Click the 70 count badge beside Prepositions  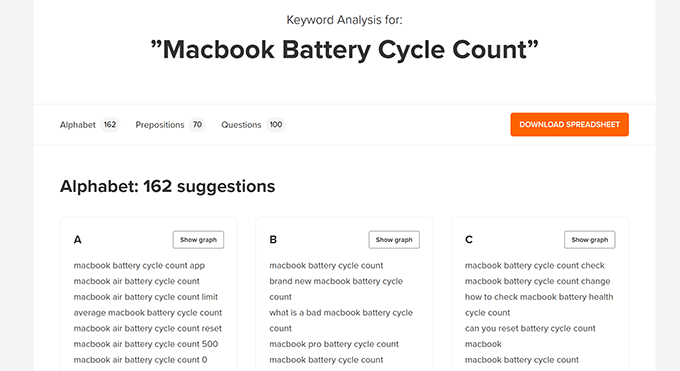(x=197, y=125)
